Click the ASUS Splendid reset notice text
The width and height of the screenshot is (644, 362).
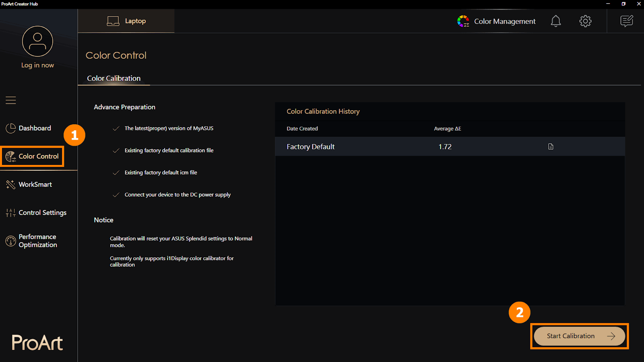(181, 242)
